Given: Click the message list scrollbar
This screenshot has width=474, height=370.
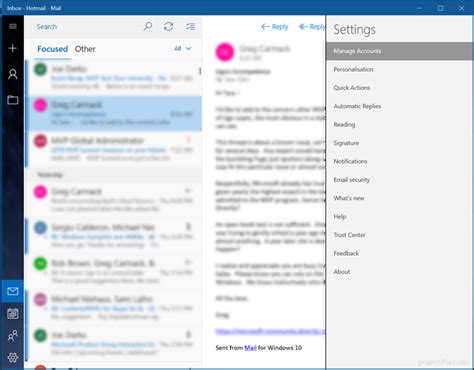Looking at the screenshot, I should (x=200, y=71).
